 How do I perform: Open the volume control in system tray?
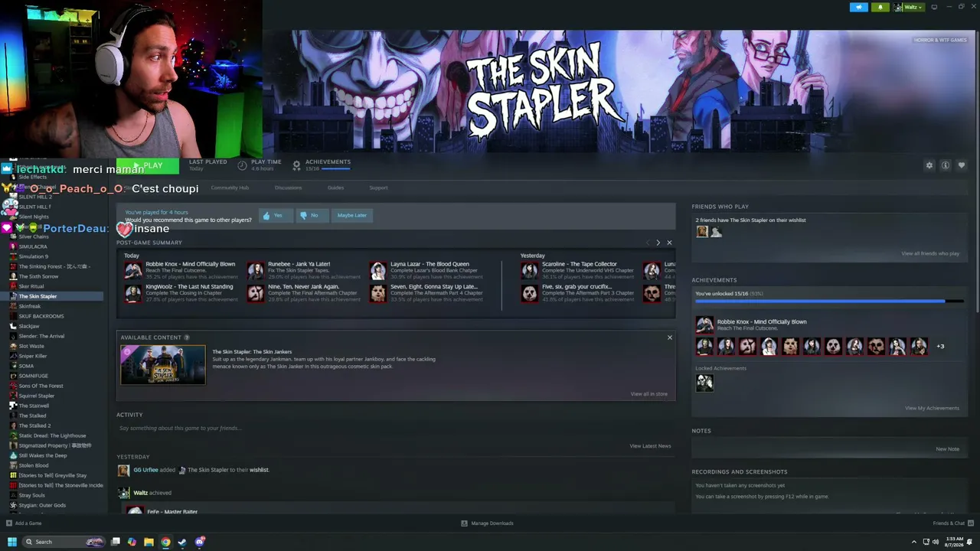(936, 542)
